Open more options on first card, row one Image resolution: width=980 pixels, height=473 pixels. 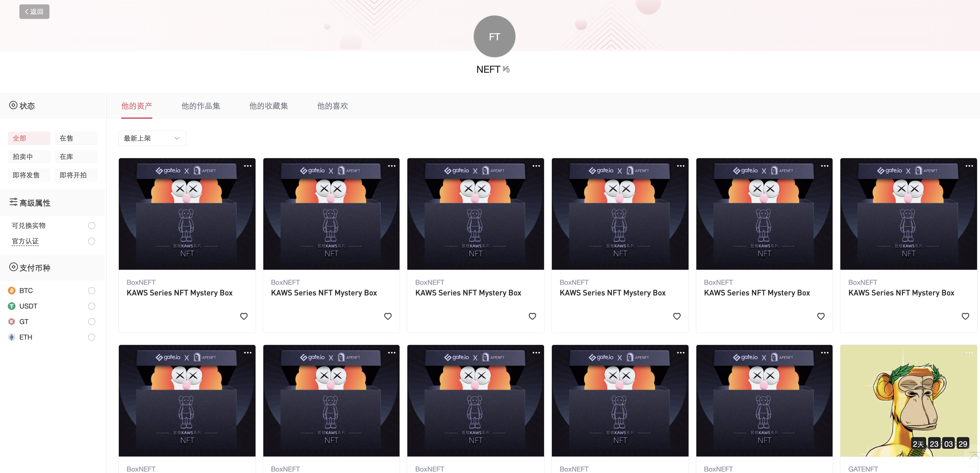coord(248,166)
